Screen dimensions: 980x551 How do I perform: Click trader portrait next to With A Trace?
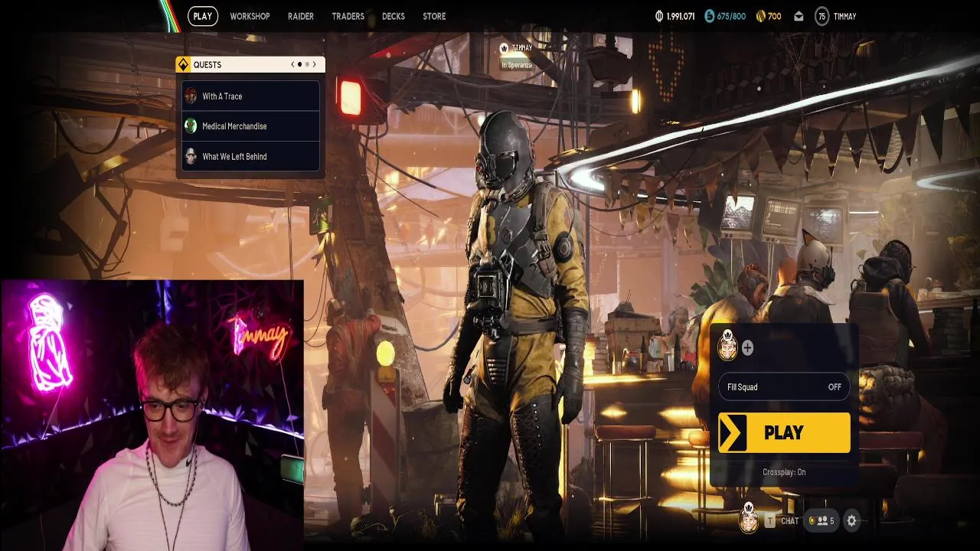point(191,96)
